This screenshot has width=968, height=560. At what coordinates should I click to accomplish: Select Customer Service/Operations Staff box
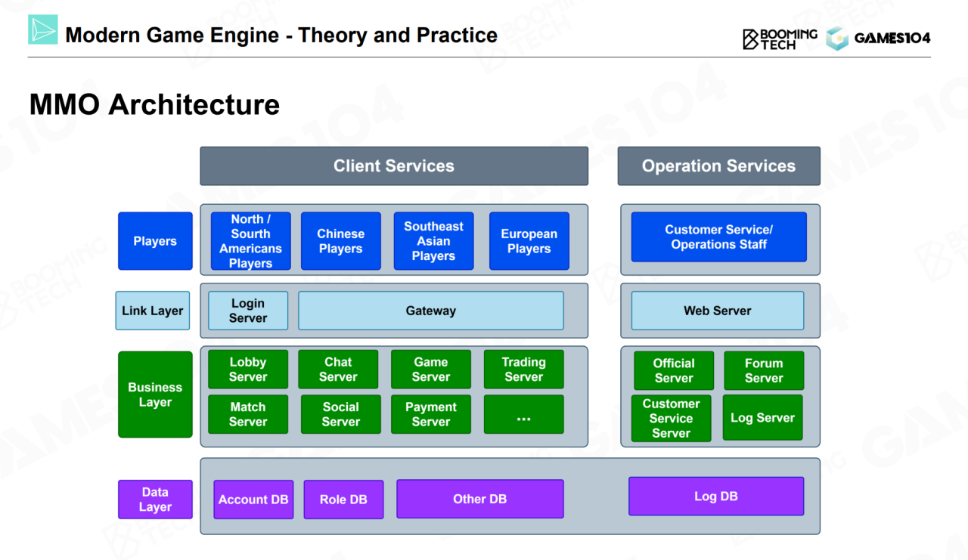[x=718, y=237]
